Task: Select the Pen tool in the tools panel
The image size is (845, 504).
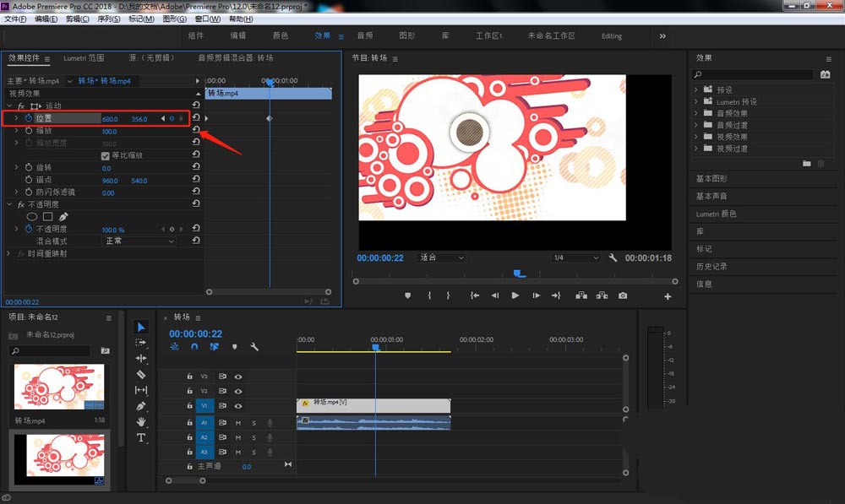Action: [141, 406]
